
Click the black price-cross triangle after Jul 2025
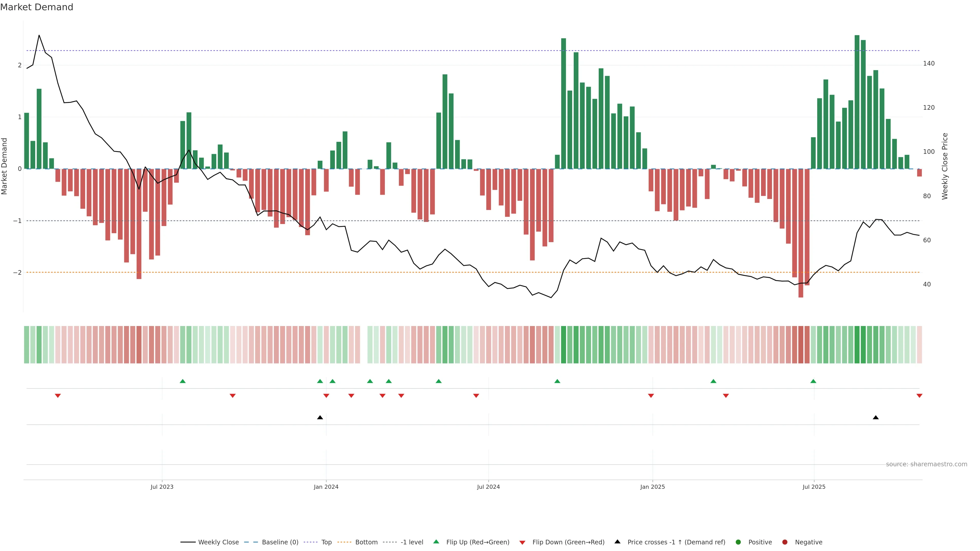pyautogui.click(x=876, y=418)
